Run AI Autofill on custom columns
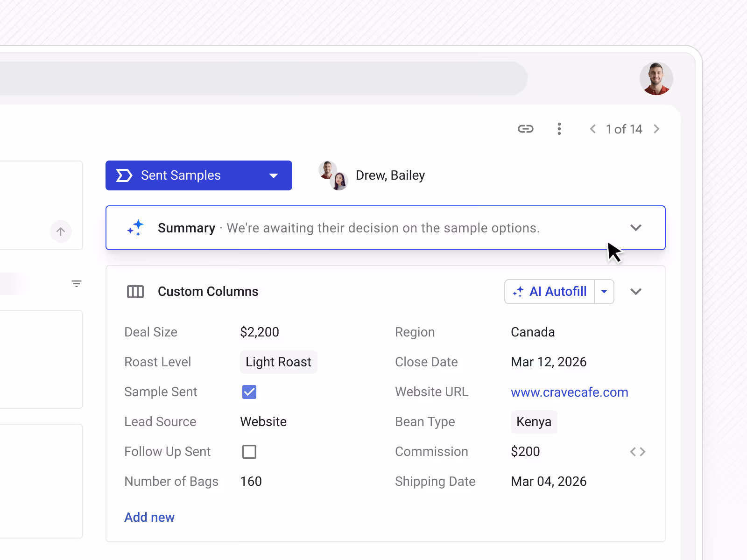The image size is (747, 560). click(x=550, y=291)
